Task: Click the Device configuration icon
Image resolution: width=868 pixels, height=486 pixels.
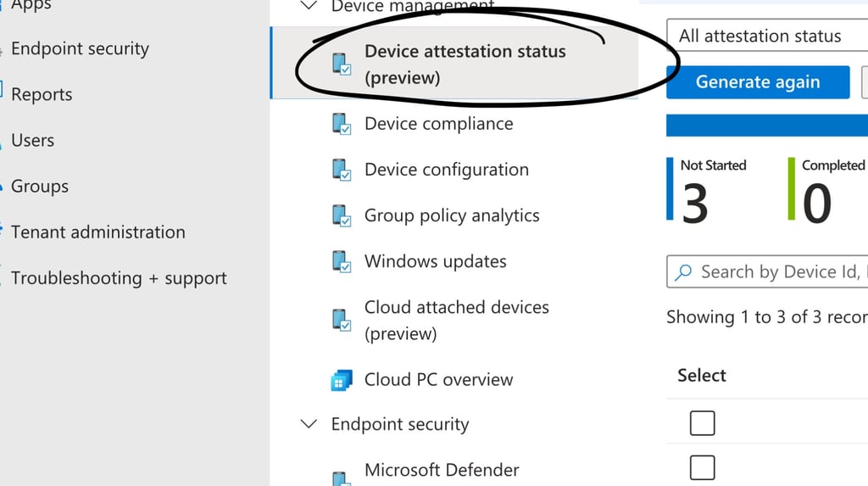Action: click(342, 170)
